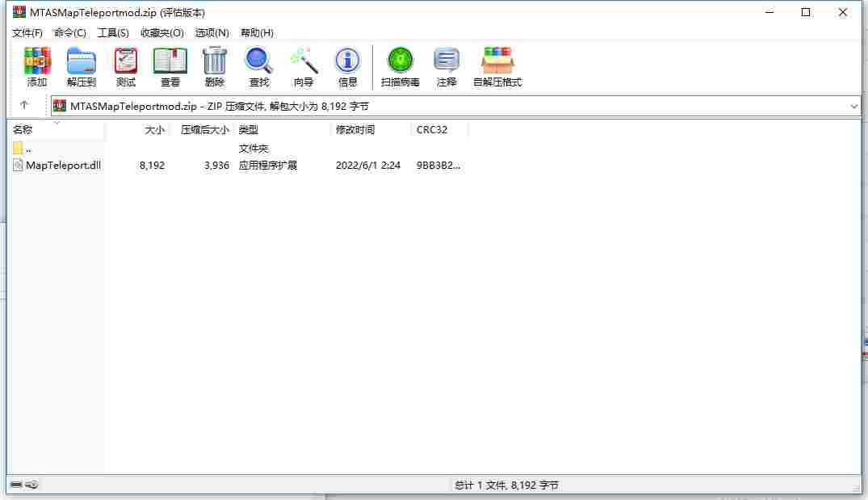The height and width of the screenshot is (500, 868).
Task: Start Virus Scan (扫描病毒) icon
Action: coord(400,66)
